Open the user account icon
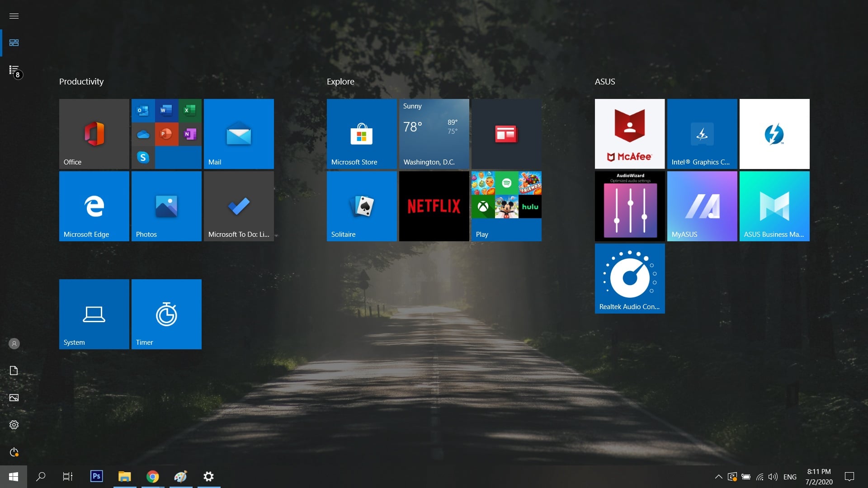The image size is (868, 488). click(x=14, y=343)
